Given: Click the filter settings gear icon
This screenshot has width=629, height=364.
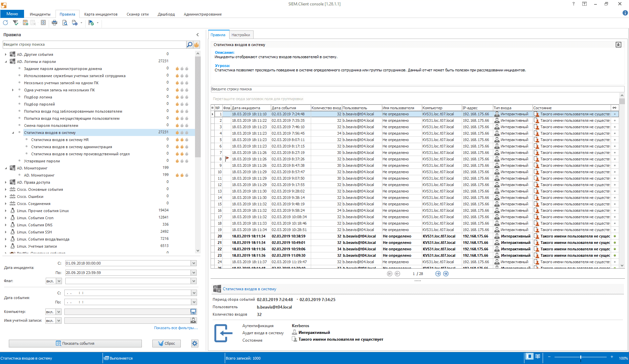Looking at the screenshot, I should [195, 343].
